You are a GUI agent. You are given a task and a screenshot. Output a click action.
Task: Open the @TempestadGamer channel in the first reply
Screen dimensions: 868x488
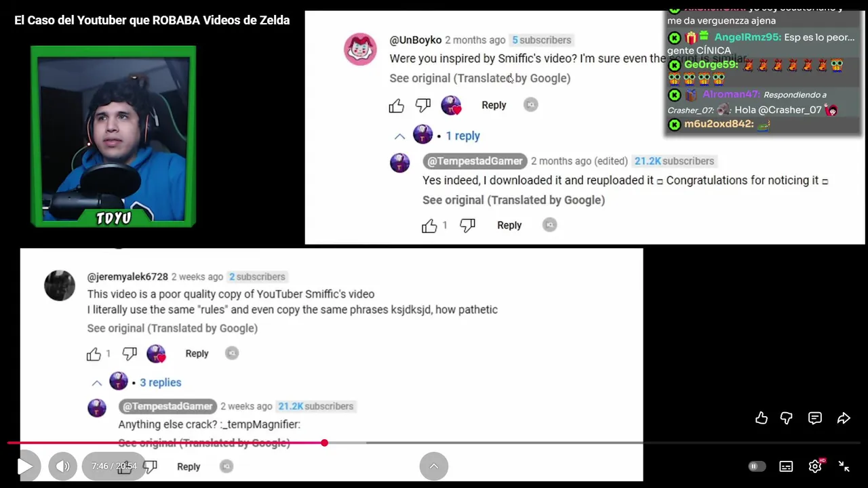click(475, 161)
